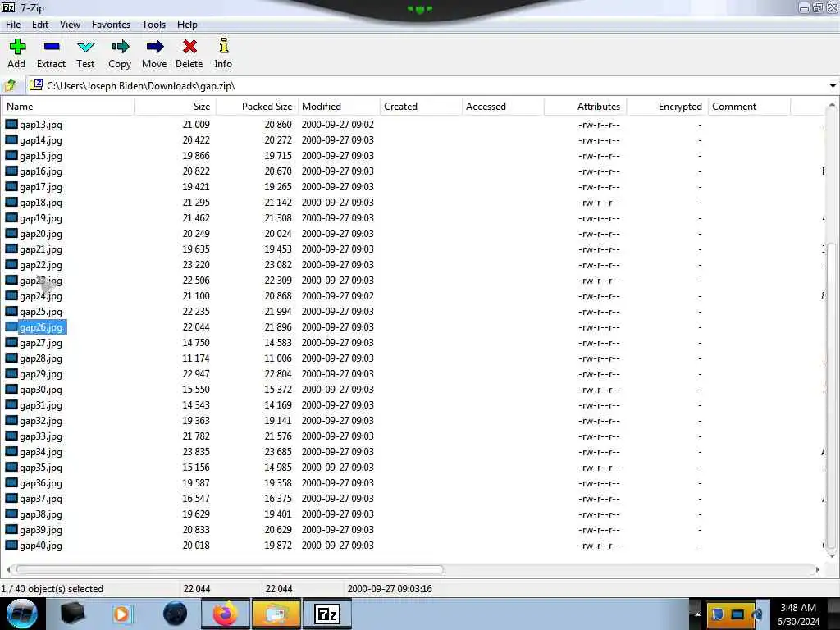This screenshot has height=630, width=840.
Task: Select file gap14.jpg
Action: tap(41, 140)
